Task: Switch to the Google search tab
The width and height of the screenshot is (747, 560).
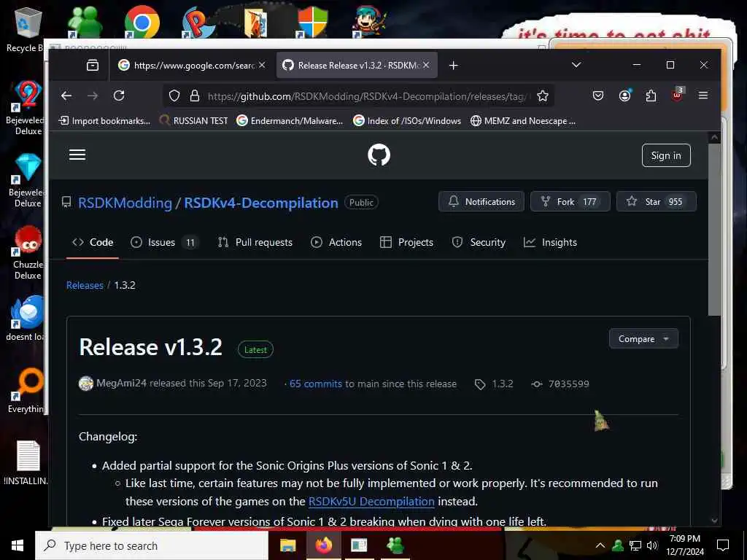Action: pyautogui.click(x=192, y=65)
